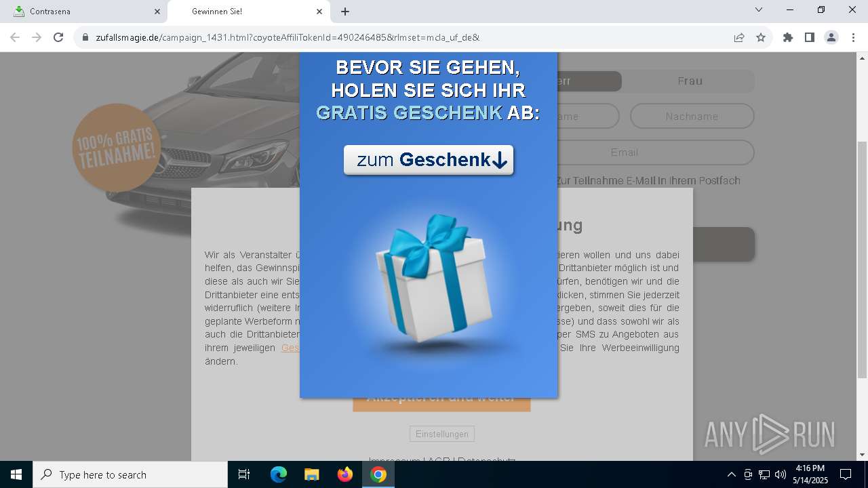Open the Extensions puzzle icon

788,37
